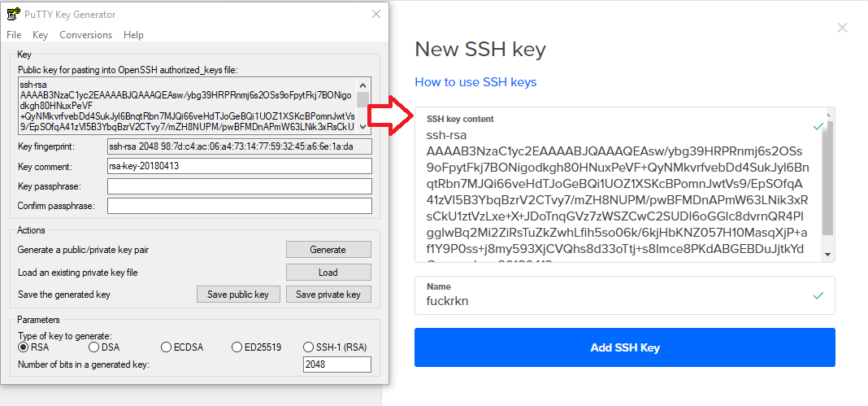The image size is (868, 406).
Task: Click the Confirm passphrase field
Action: click(239, 206)
